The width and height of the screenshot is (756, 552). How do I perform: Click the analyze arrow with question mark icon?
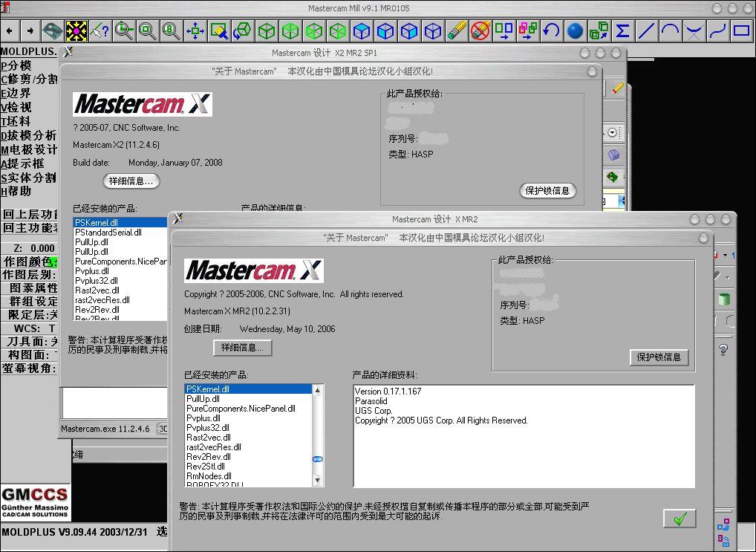click(100, 31)
